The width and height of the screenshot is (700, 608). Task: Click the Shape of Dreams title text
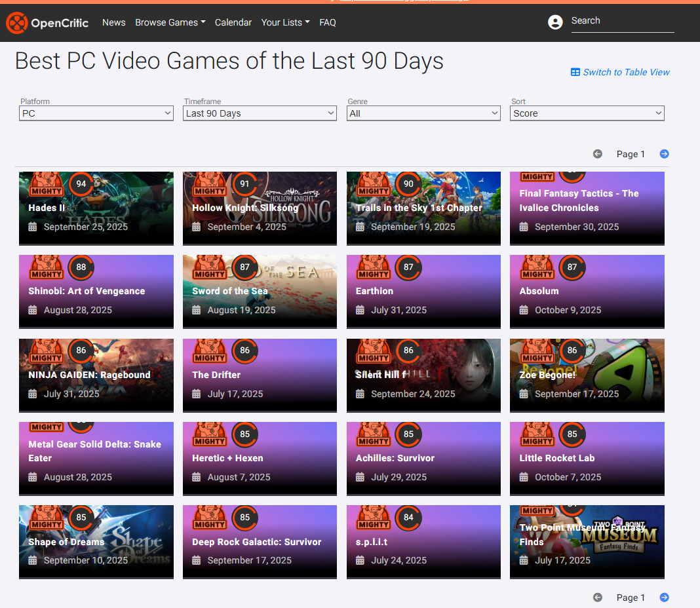click(66, 542)
